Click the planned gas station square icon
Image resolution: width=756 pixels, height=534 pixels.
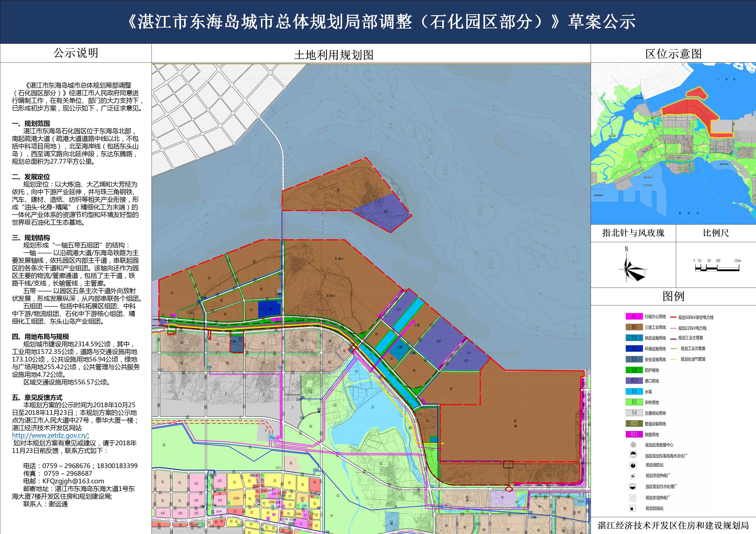coord(633,509)
